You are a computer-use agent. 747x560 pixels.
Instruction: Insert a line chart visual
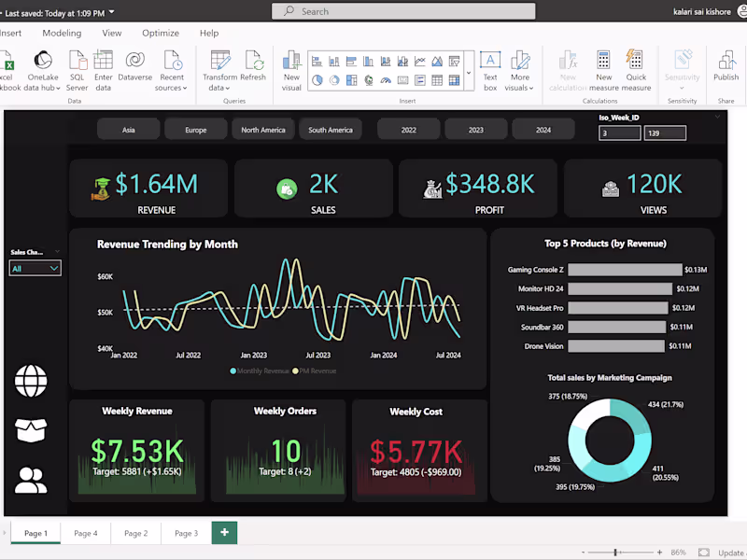tap(419, 62)
